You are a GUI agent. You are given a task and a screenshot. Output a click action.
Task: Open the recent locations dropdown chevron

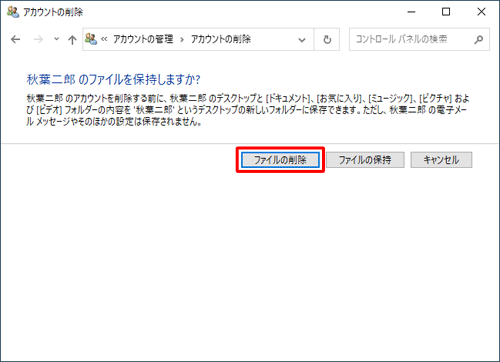pyautogui.click(x=57, y=39)
